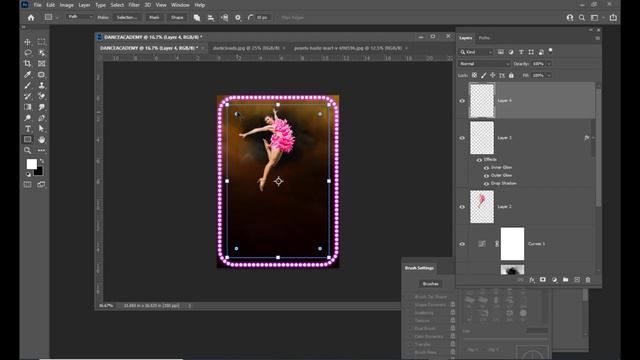This screenshot has height=360, width=640.
Task: Open the Path mode dropdown in options bar
Action: click(x=80, y=17)
